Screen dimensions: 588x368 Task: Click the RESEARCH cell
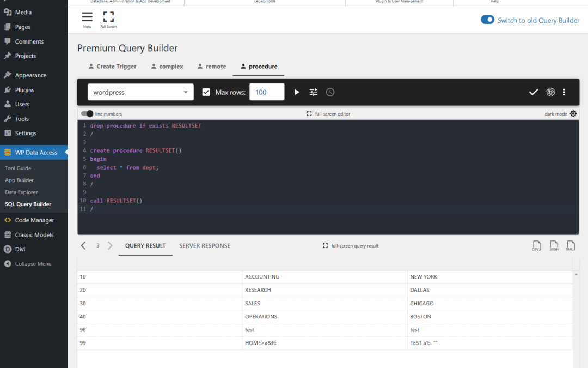324,290
